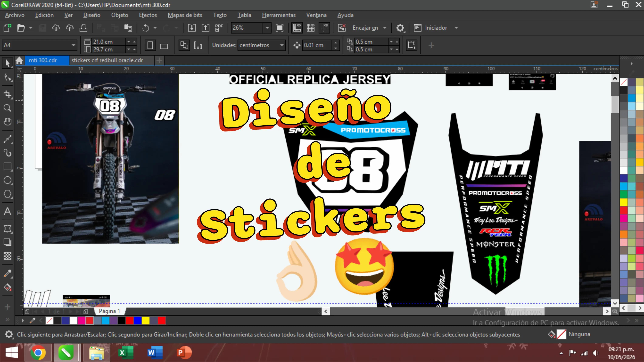
Task: Open the Herramientas menu
Action: [279, 15]
